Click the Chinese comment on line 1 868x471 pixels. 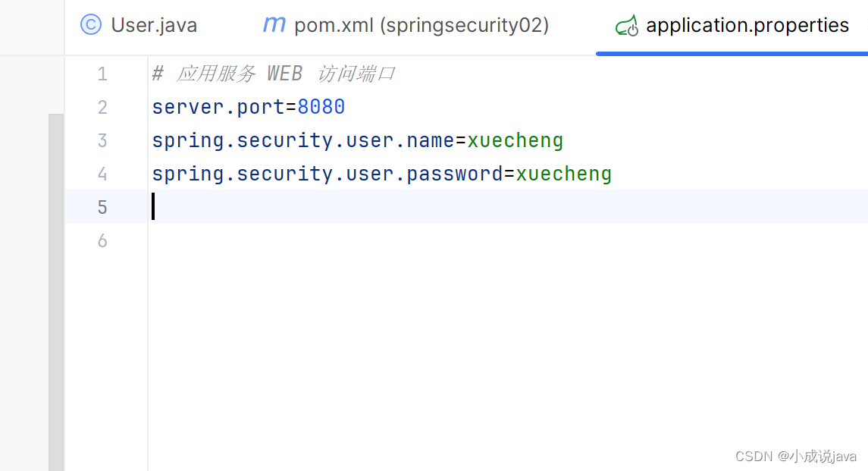pyautogui.click(x=273, y=74)
